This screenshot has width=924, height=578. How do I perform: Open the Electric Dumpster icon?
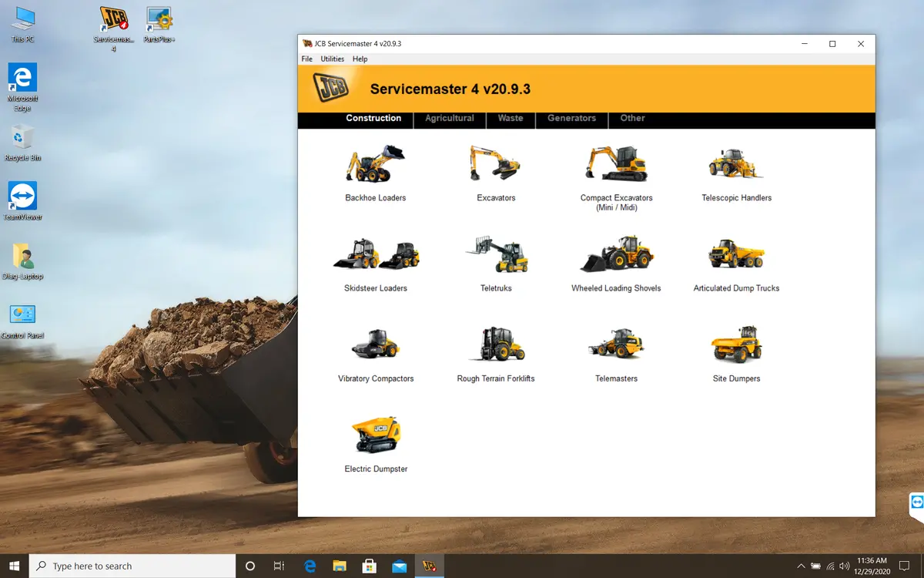point(376,435)
